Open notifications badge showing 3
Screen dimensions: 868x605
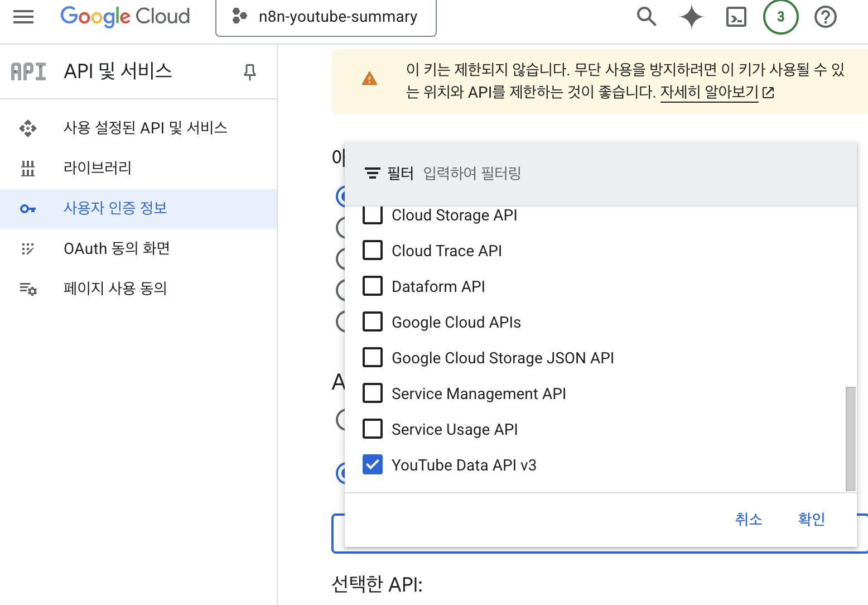click(x=780, y=17)
